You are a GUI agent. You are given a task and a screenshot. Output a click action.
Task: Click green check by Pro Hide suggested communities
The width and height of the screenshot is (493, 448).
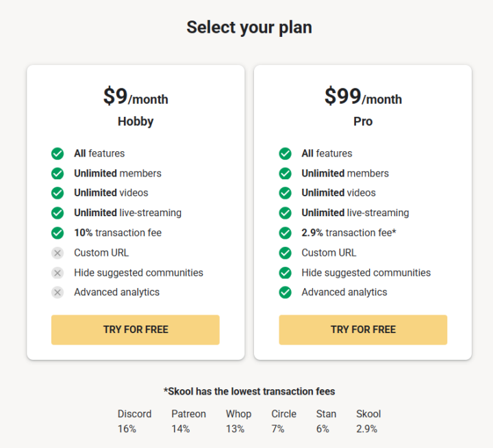tap(286, 273)
